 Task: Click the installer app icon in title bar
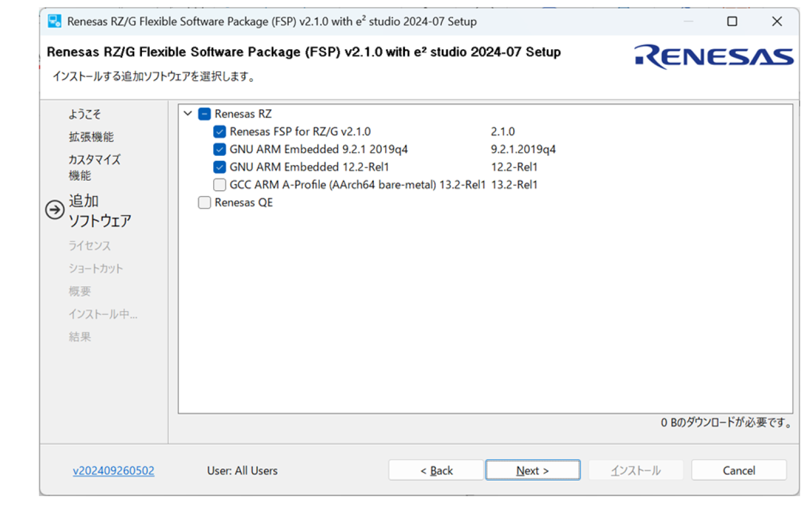click(x=55, y=22)
